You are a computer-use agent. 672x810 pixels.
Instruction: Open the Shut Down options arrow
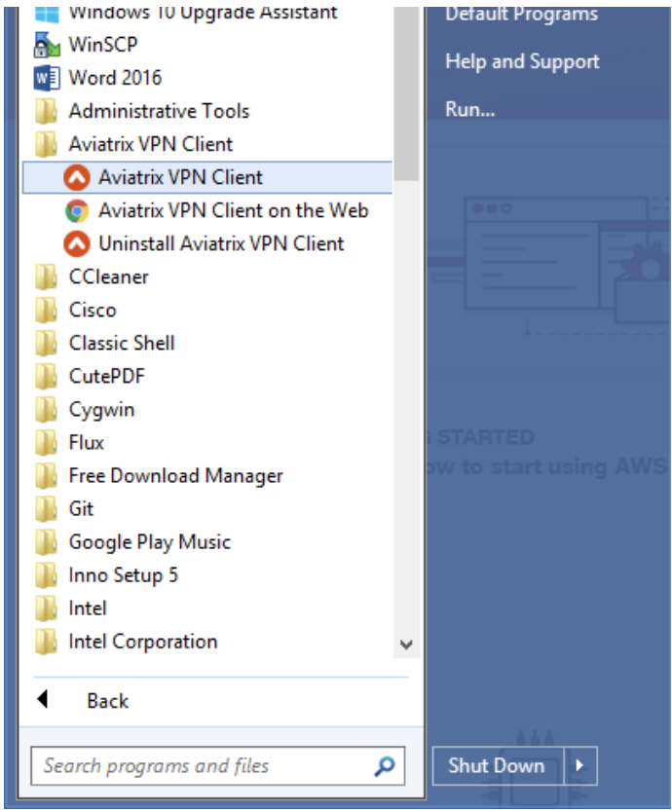(580, 765)
